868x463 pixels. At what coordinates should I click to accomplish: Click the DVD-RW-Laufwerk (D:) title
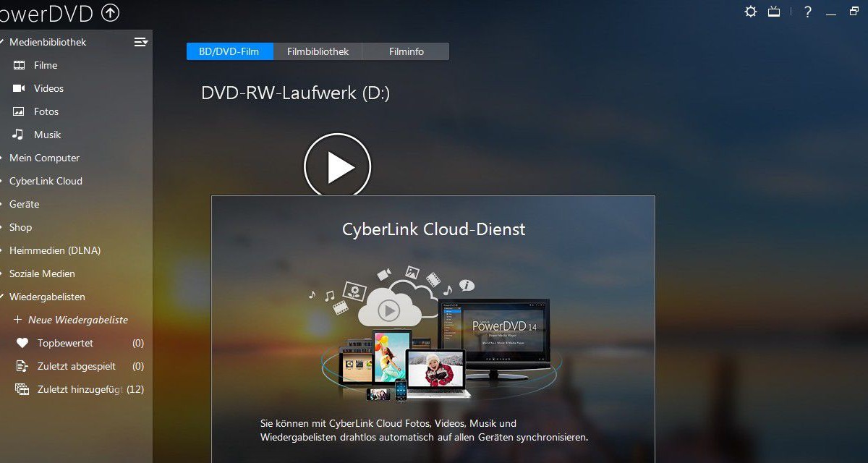point(295,93)
